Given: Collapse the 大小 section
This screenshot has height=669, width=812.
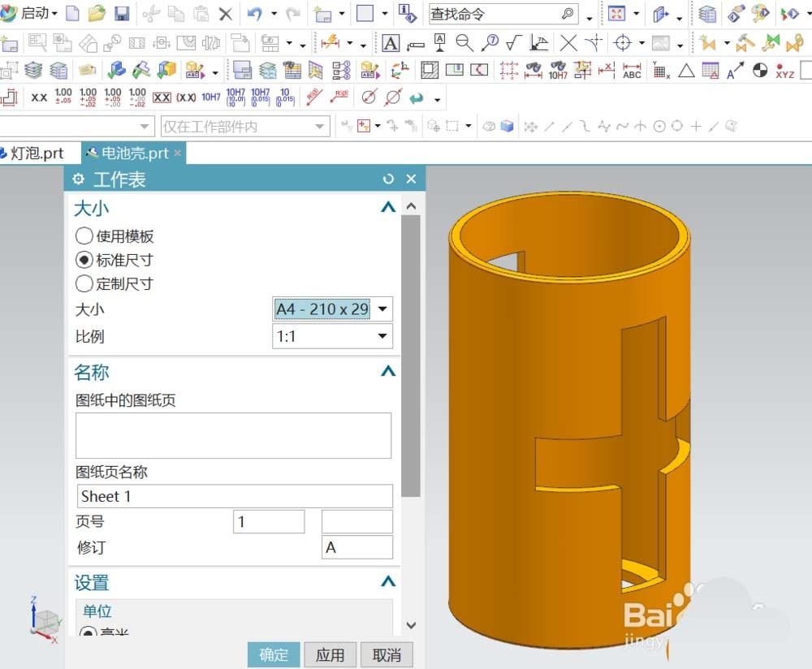Looking at the screenshot, I should [387, 208].
